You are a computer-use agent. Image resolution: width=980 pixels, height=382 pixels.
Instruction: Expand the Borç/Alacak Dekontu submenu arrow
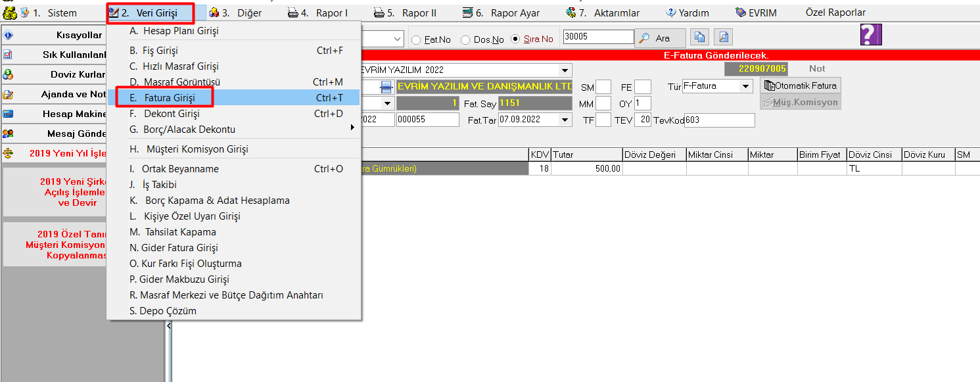click(x=353, y=129)
